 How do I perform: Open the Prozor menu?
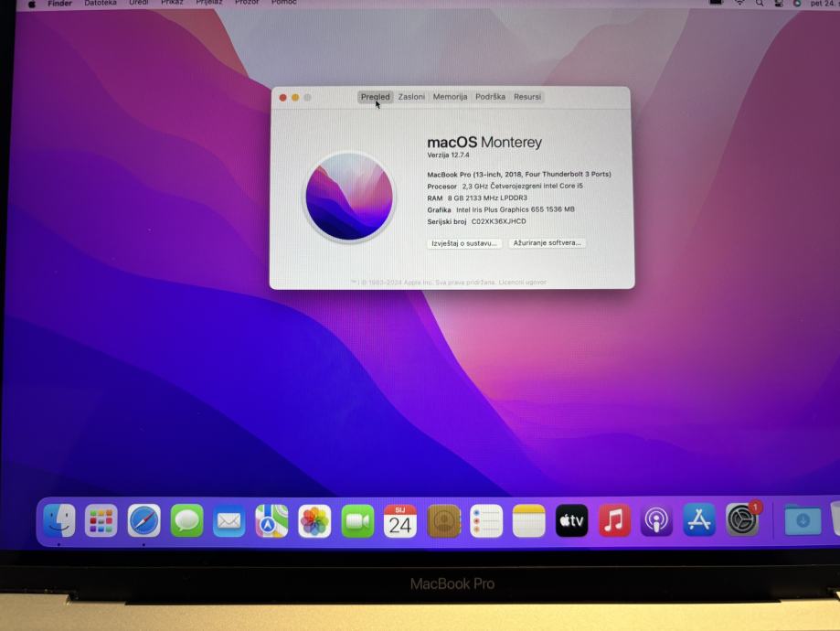(x=247, y=3)
